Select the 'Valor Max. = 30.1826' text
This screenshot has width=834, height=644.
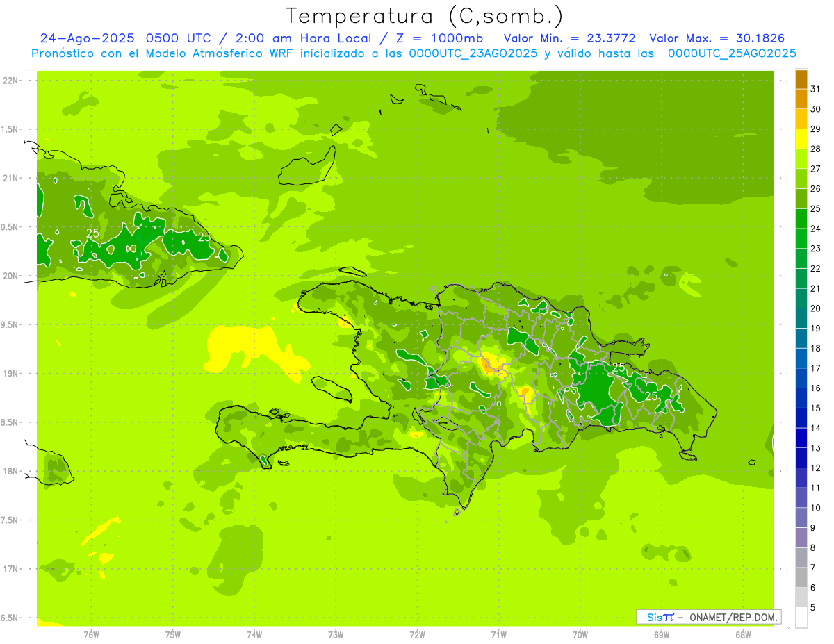coord(717,38)
